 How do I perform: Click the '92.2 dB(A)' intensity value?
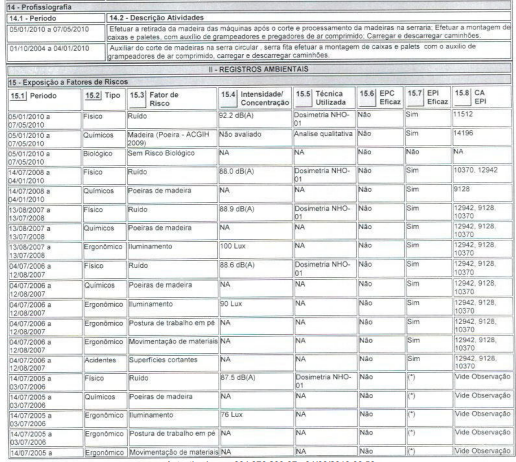tap(236, 116)
